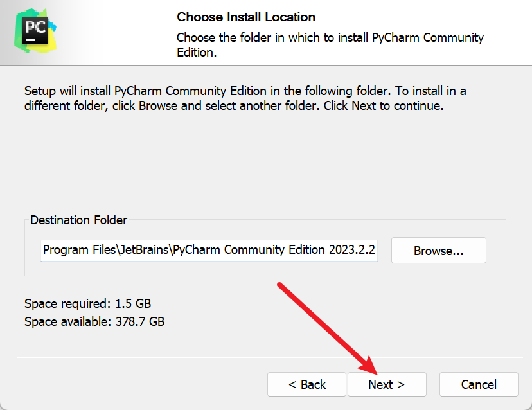The height and width of the screenshot is (410, 532).
Task: Cancel the PyCharm setup
Action: click(479, 384)
